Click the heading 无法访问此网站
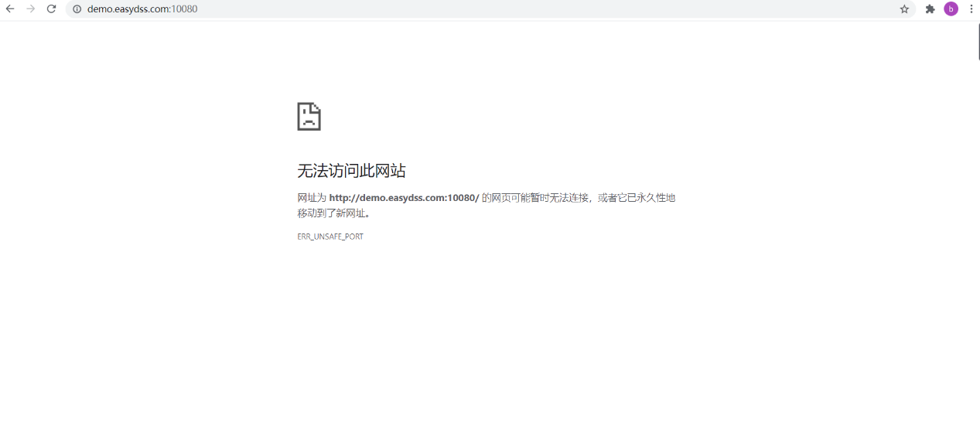Image resolution: width=980 pixels, height=443 pixels. 351,171
